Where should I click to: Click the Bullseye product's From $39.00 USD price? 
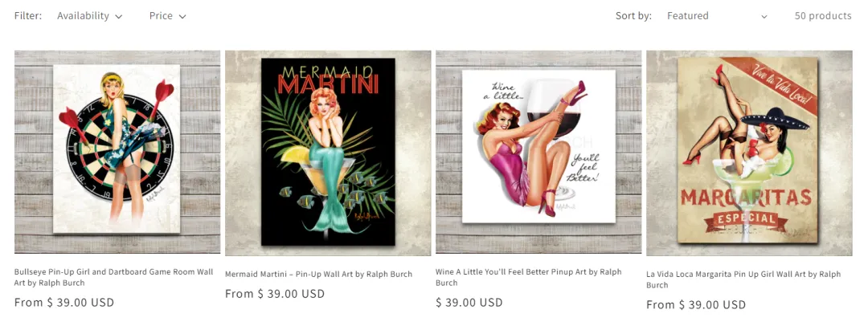tap(64, 302)
